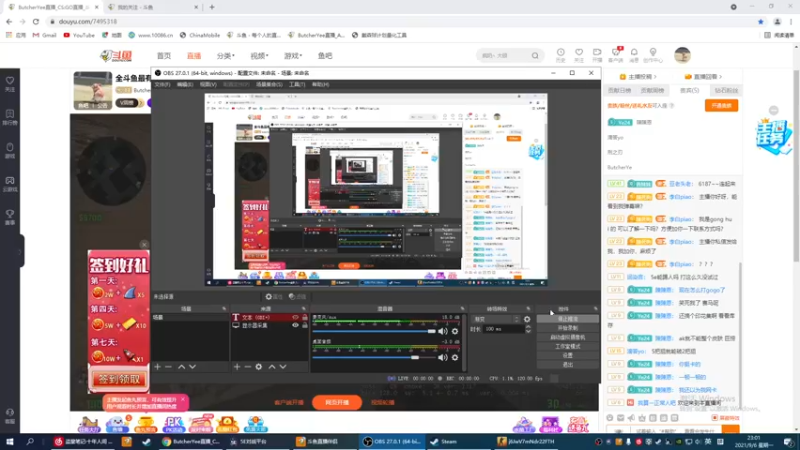This screenshot has width=800, height=450.
Task: Remove the selected scene with minus icon
Action: (168, 367)
